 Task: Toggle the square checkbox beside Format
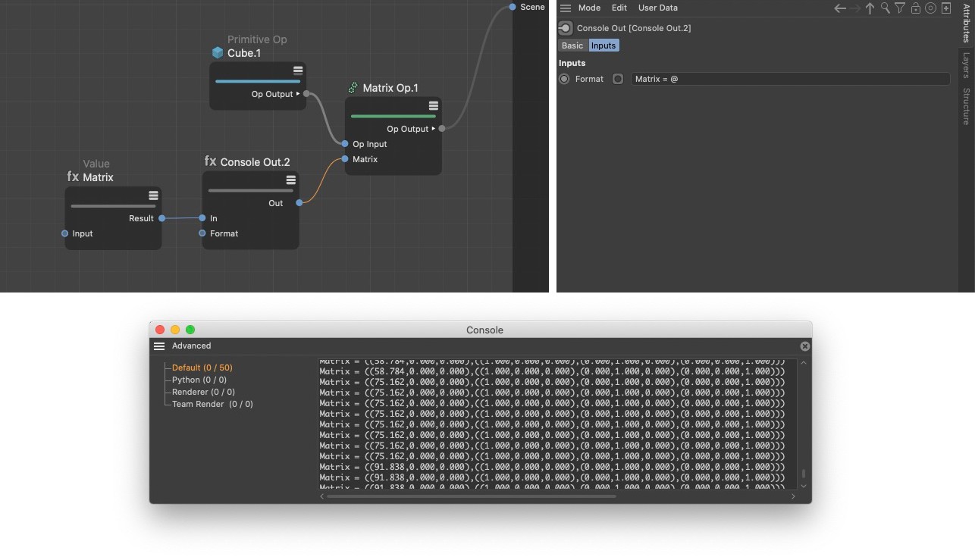pos(618,79)
